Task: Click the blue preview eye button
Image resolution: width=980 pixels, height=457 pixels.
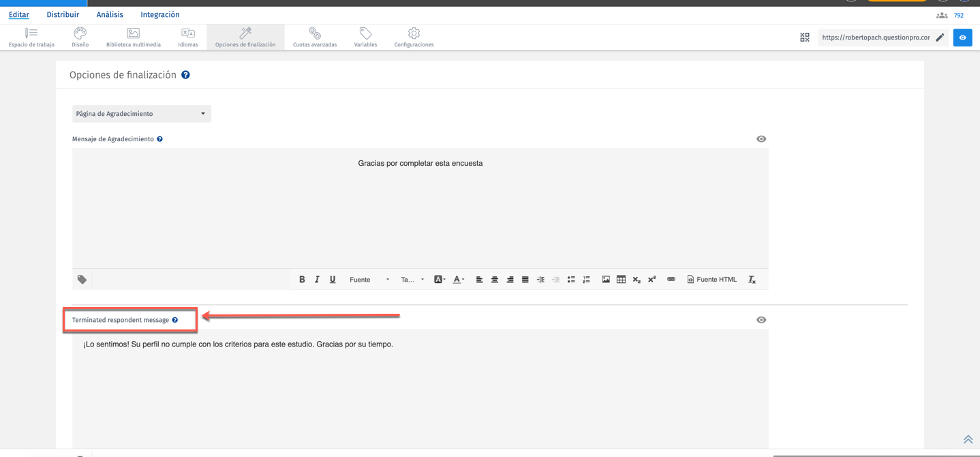Action: [962, 38]
